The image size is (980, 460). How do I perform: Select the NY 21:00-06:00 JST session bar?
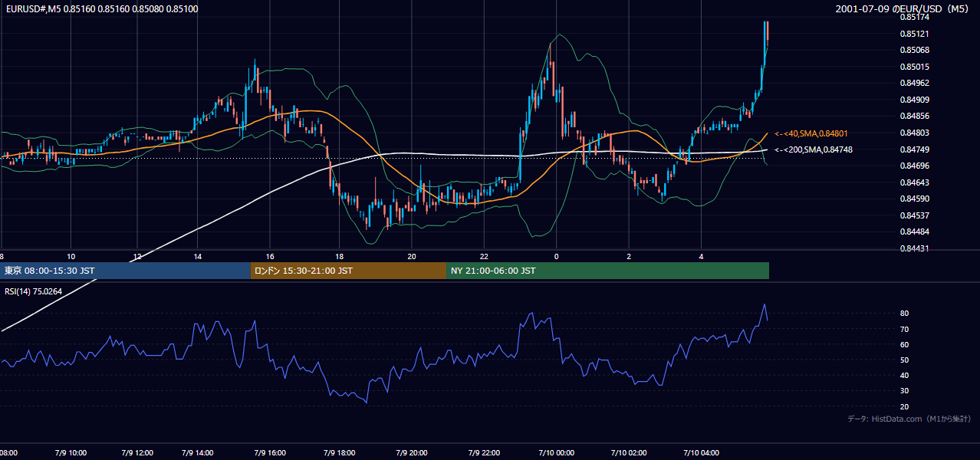click(607, 271)
